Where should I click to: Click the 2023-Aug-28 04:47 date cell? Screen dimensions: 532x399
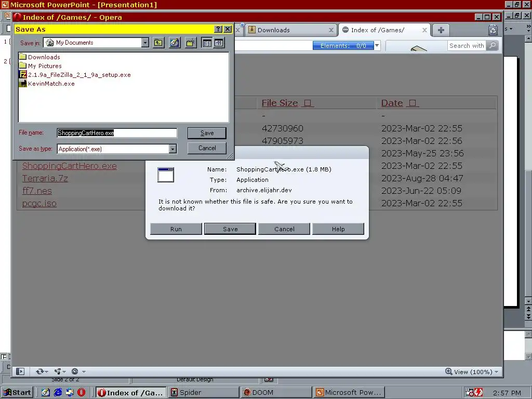pos(421,178)
